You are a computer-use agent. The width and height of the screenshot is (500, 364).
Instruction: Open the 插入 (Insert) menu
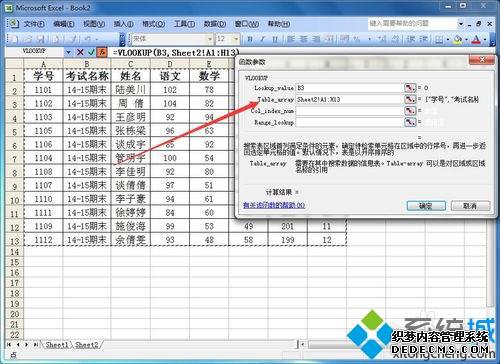123,24
